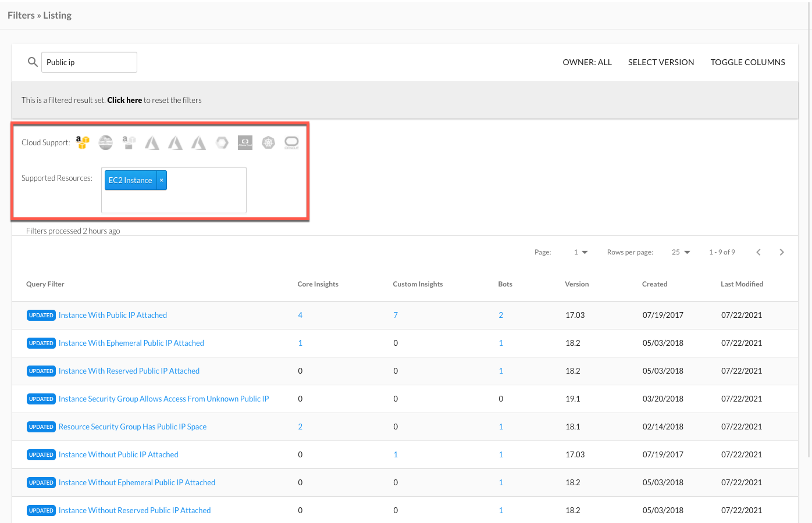Click Custom Insights count 7 link
The height and width of the screenshot is (523, 812).
coord(396,315)
